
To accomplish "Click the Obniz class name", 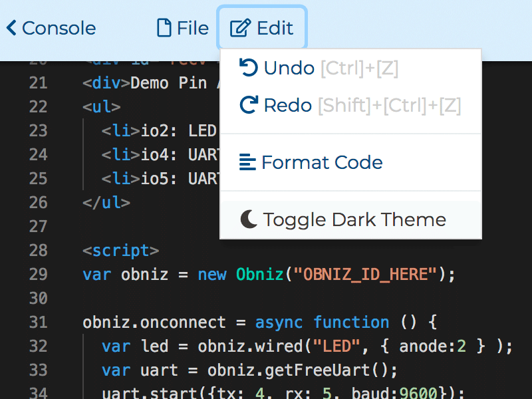I will point(259,275).
